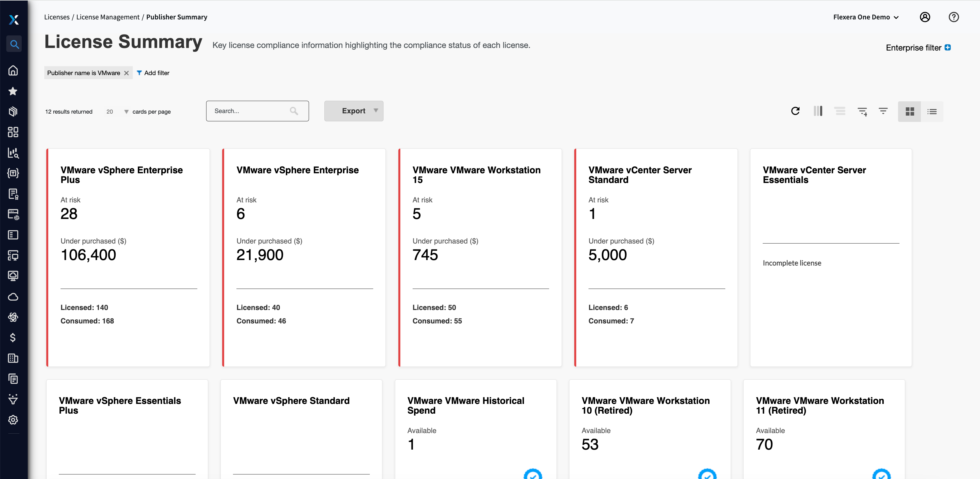Remove the Publisher name is VMware filter

point(126,73)
